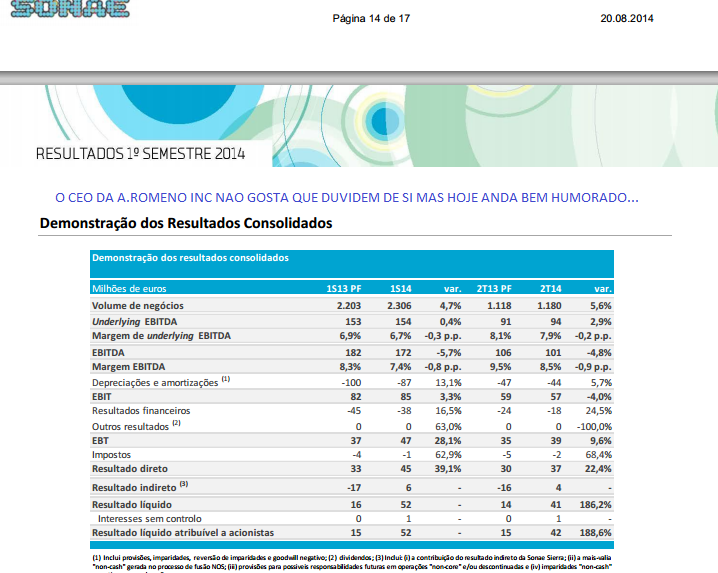
Task: Click the '-0,3 p.p.' cell
Action: point(443,336)
